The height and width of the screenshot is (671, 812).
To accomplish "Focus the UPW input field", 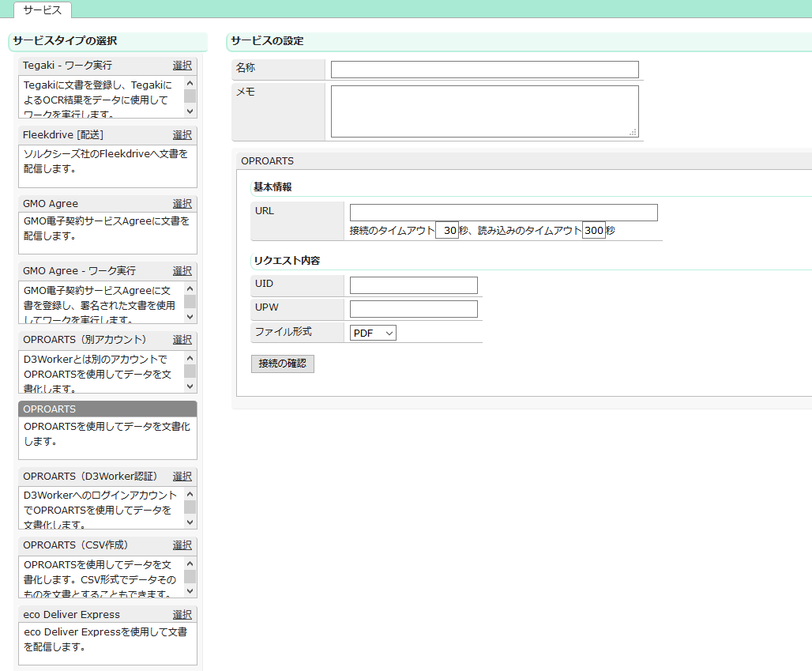I will 413,309.
